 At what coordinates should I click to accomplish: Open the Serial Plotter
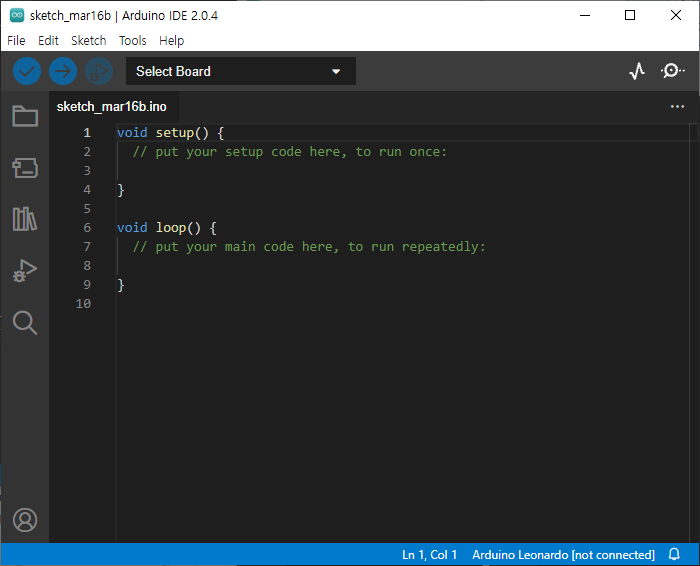click(x=637, y=71)
